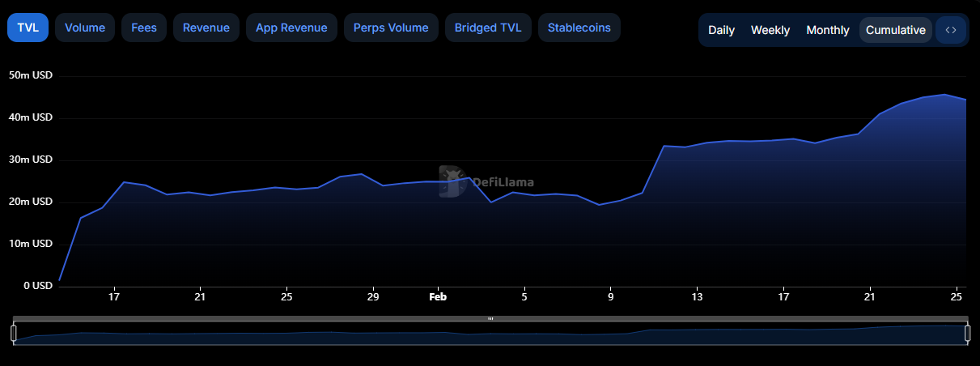
Task: Grab the left range slider handle
Action: pos(14,333)
